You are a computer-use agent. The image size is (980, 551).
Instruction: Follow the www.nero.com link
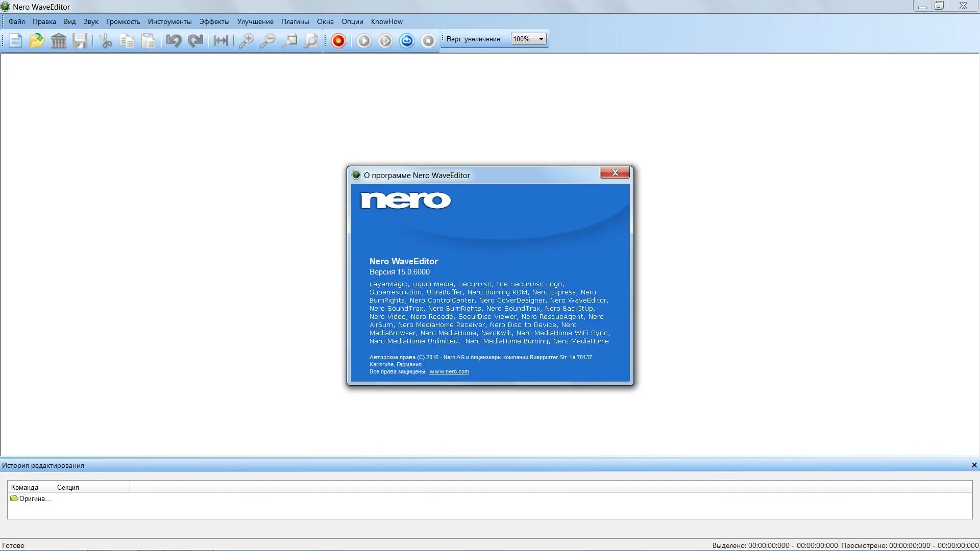(x=449, y=372)
